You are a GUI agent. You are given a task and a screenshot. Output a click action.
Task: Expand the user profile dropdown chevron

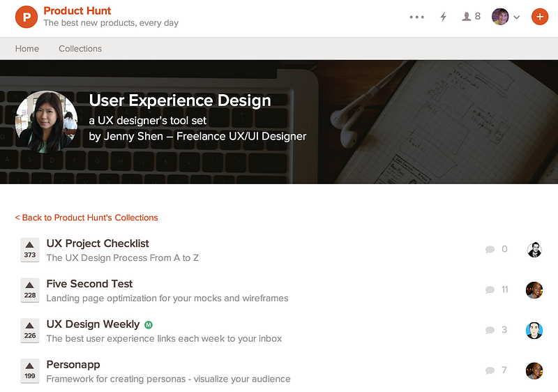coord(517,17)
